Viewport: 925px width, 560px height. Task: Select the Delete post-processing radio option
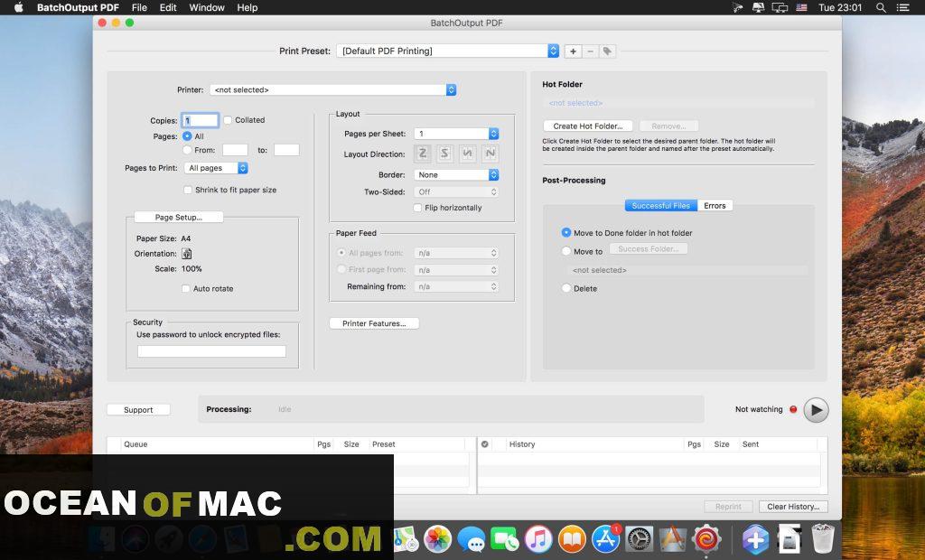566,288
